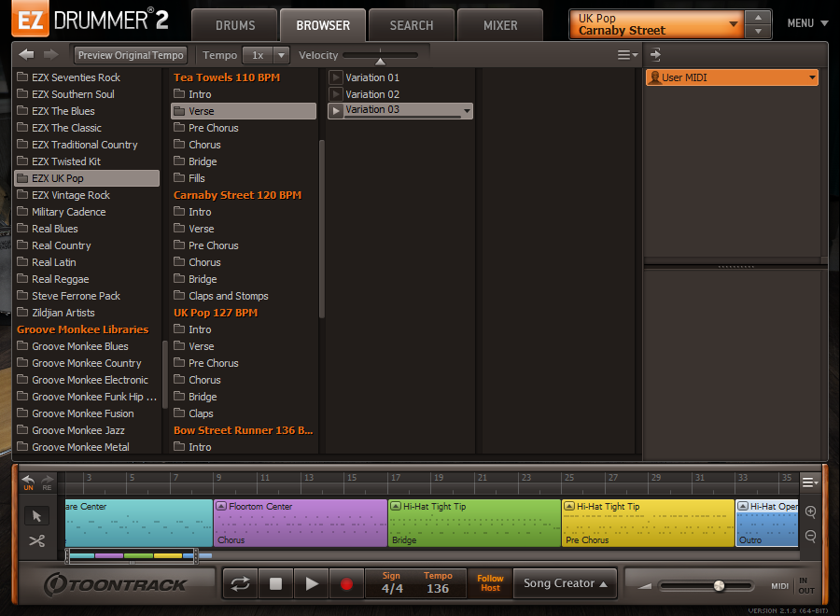Screen dimensions: 840x616
Task: Toggle loop playback button
Action: (240, 583)
